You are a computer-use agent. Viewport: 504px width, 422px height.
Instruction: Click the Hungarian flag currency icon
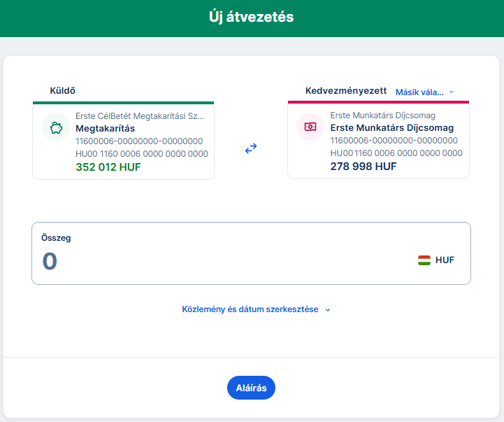424,260
